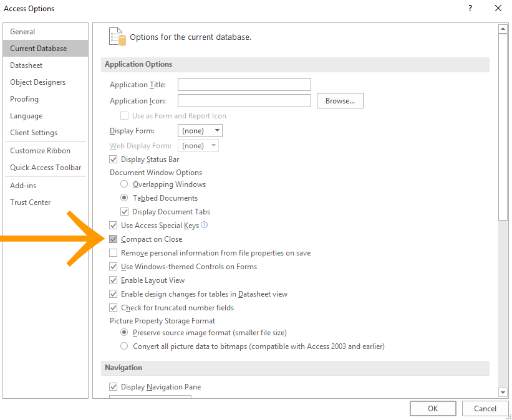512x420 pixels.
Task: Toggle Display Navigation Pane off
Action: [113, 386]
